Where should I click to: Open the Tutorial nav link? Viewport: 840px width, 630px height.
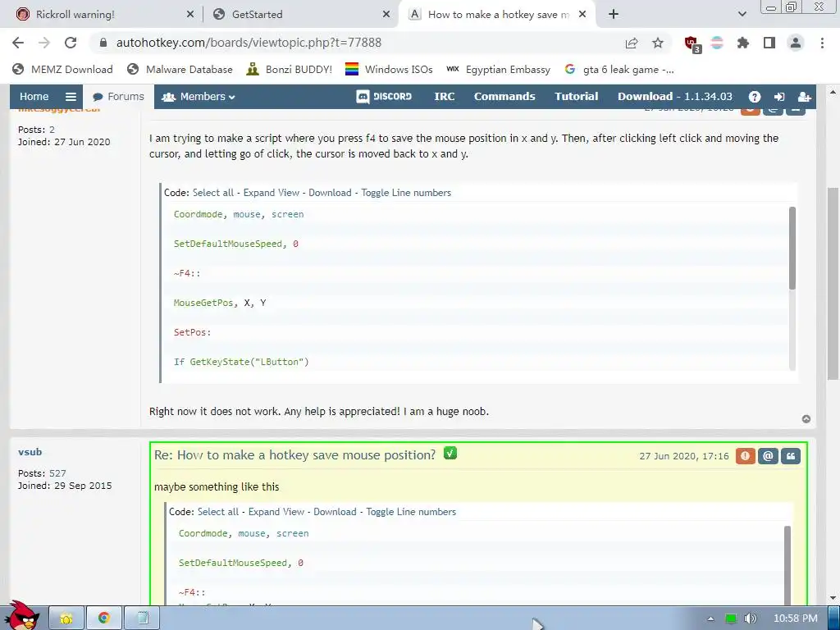coord(576,97)
